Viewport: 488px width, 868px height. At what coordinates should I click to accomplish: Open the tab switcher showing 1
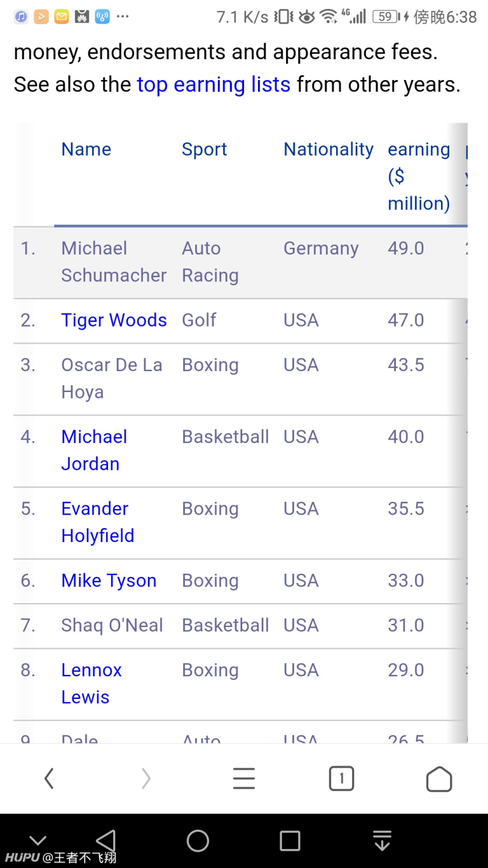pyautogui.click(x=342, y=778)
